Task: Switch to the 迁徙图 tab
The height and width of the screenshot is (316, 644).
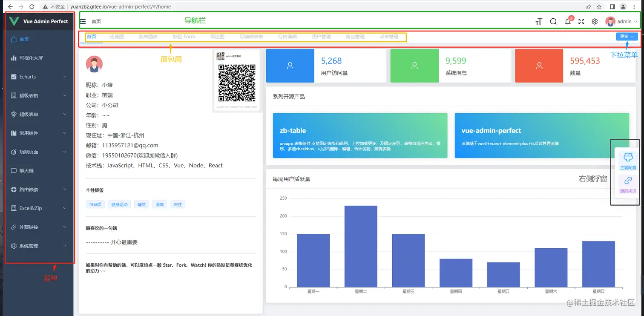Action: pos(117,37)
